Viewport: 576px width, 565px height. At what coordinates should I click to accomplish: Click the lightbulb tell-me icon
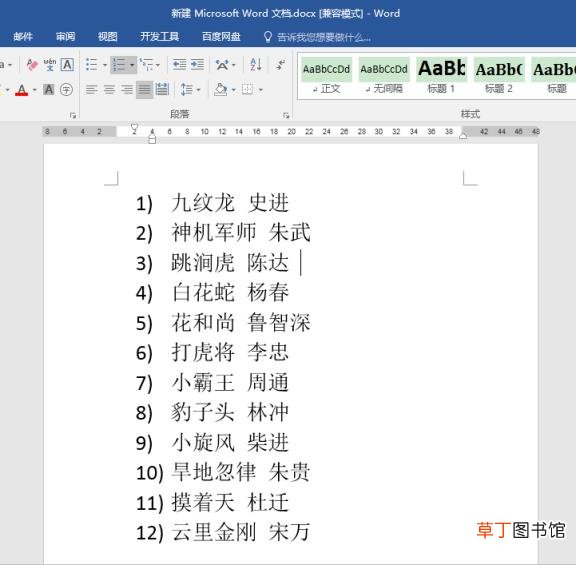268,37
